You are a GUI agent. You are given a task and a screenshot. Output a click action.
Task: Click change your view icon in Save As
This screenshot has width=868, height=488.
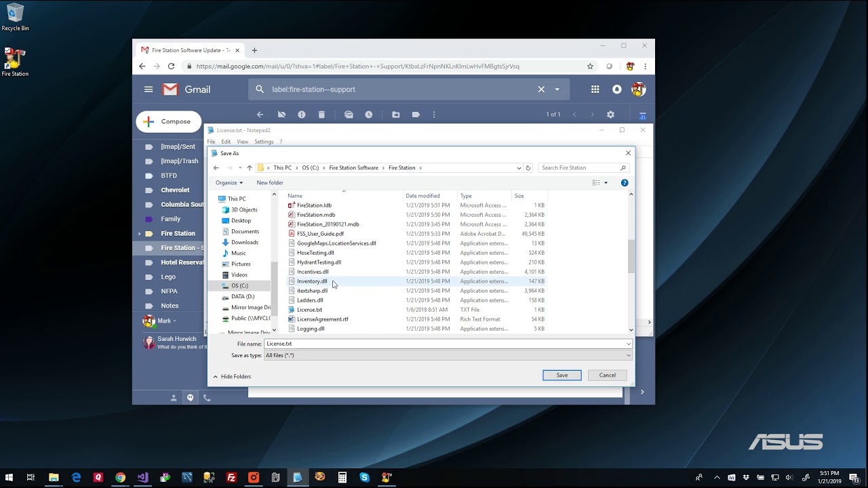[x=596, y=182]
